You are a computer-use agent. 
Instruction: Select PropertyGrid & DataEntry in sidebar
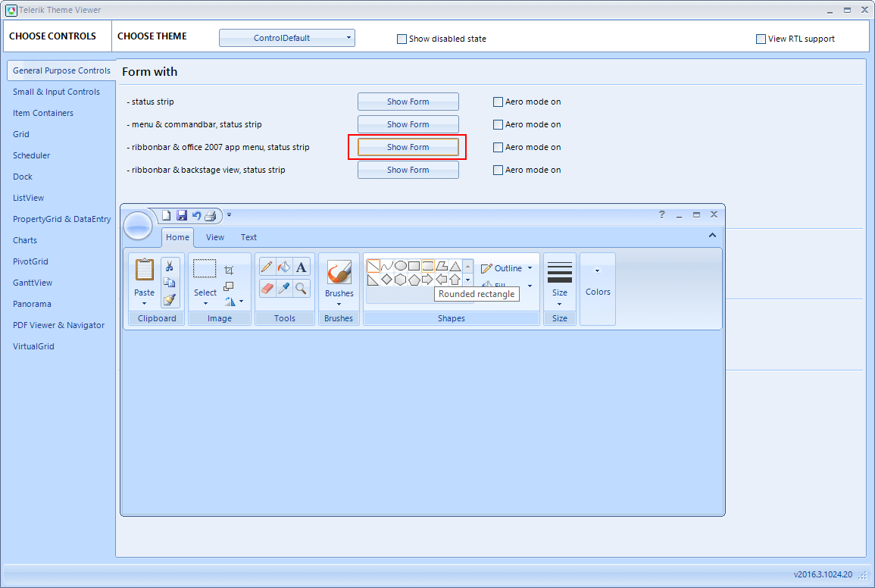(62, 220)
